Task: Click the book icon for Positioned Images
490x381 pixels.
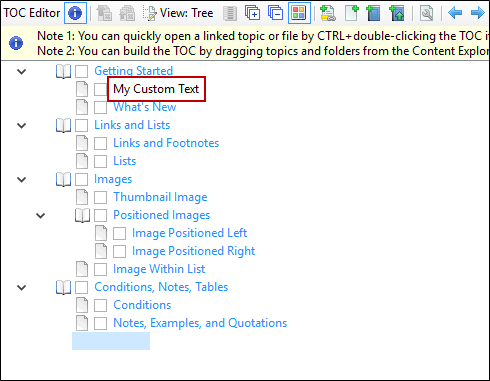Action: click(x=82, y=215)
